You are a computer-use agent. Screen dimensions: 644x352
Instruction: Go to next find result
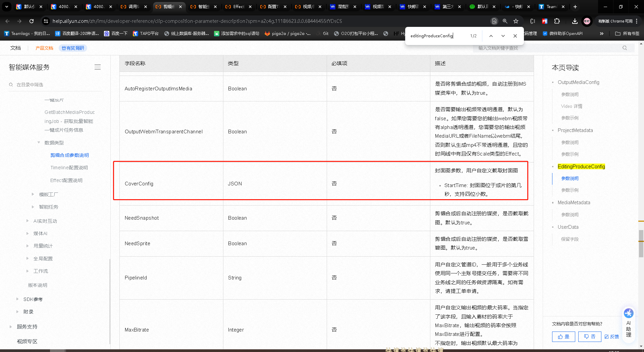click(503, 36)
